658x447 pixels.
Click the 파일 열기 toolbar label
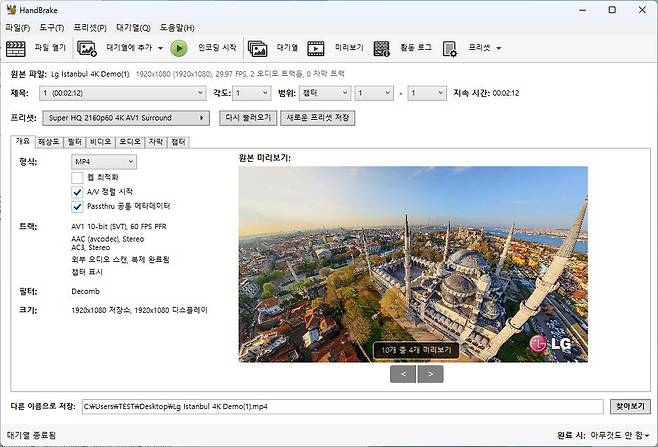pos(50,47)
